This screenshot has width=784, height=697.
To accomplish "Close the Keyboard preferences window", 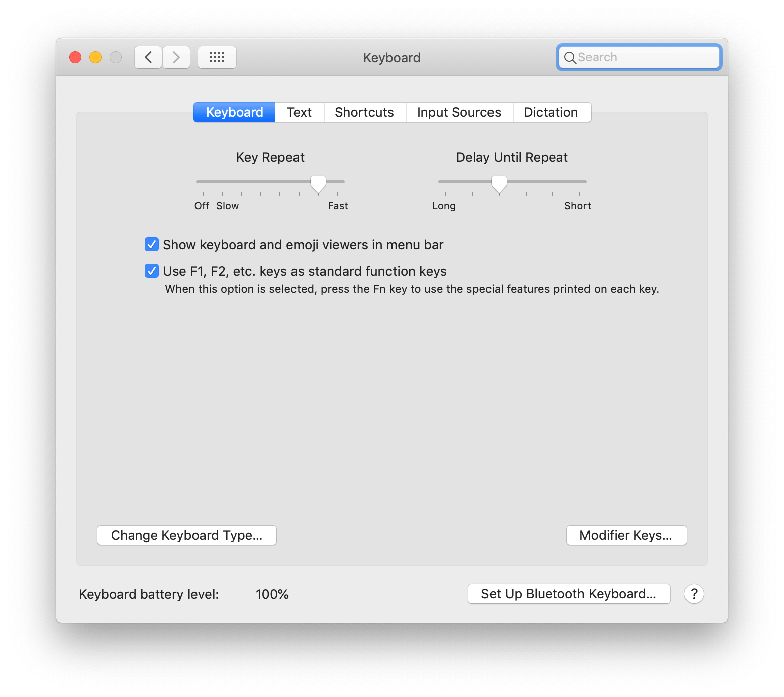I will (x=75, y=57).
